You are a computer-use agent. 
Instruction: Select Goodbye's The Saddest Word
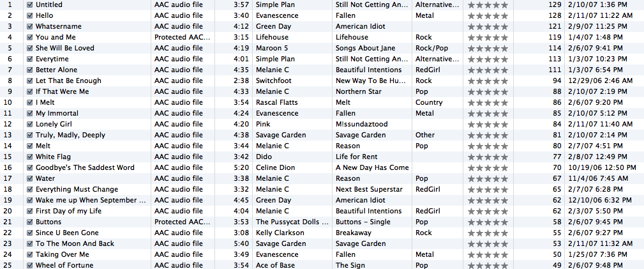[85, 167]
